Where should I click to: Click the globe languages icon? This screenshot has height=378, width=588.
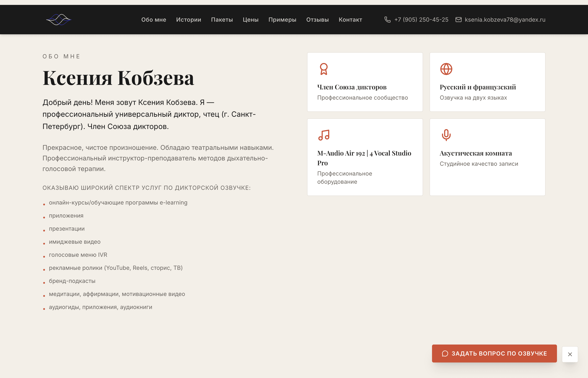(446, 69)
